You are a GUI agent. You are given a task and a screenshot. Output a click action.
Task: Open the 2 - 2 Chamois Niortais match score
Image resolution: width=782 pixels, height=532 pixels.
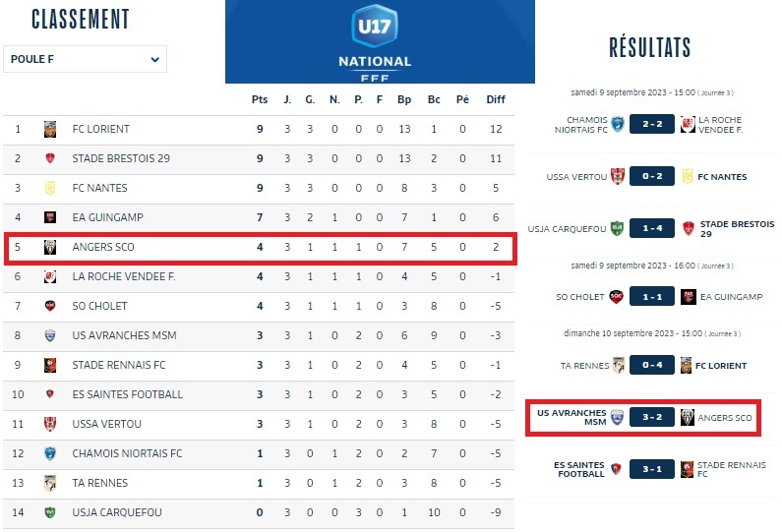(650, 124)
